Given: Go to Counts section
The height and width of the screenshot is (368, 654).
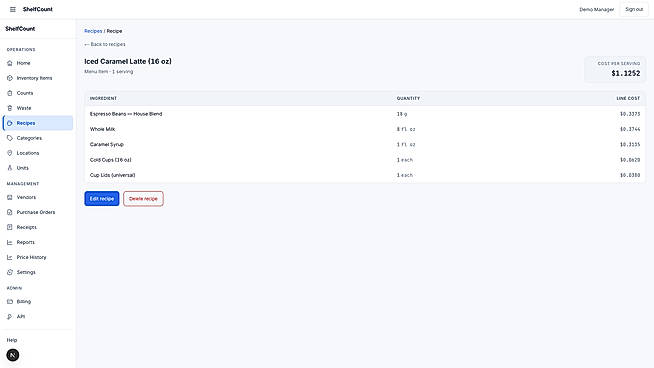Looking at the screenshot, I should point(38,93).
